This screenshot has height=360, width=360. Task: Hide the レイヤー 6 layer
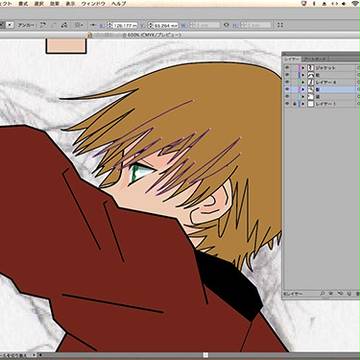point(287,82)
